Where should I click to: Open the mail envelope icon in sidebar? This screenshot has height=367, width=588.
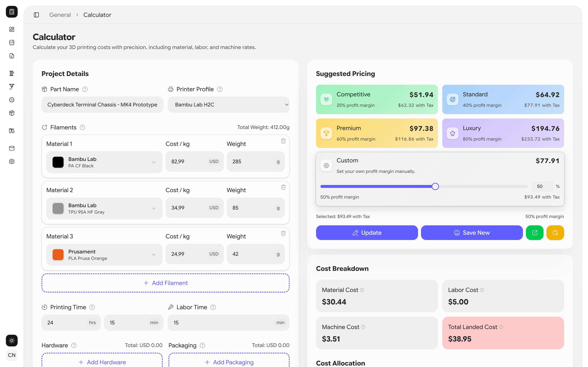point(12,148)
